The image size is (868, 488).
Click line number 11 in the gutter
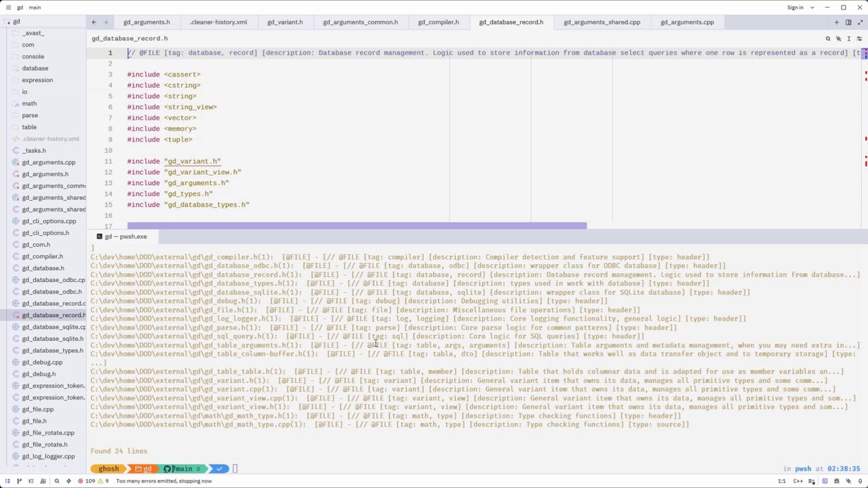108,161
